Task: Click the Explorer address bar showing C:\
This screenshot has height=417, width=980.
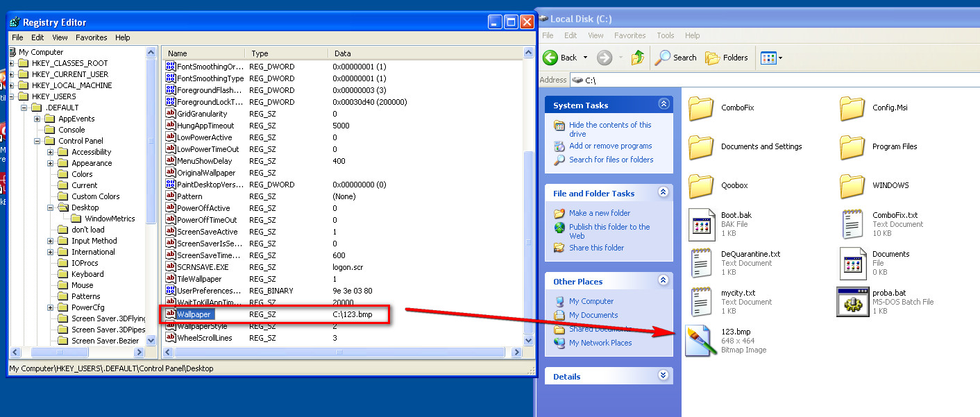Action: (774, 80)
